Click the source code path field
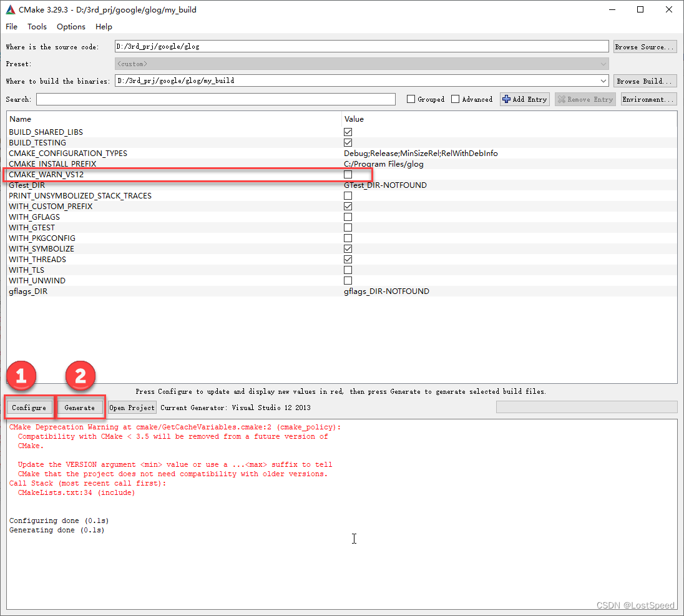Screen dimensions: 684x616 coord(361,46)
